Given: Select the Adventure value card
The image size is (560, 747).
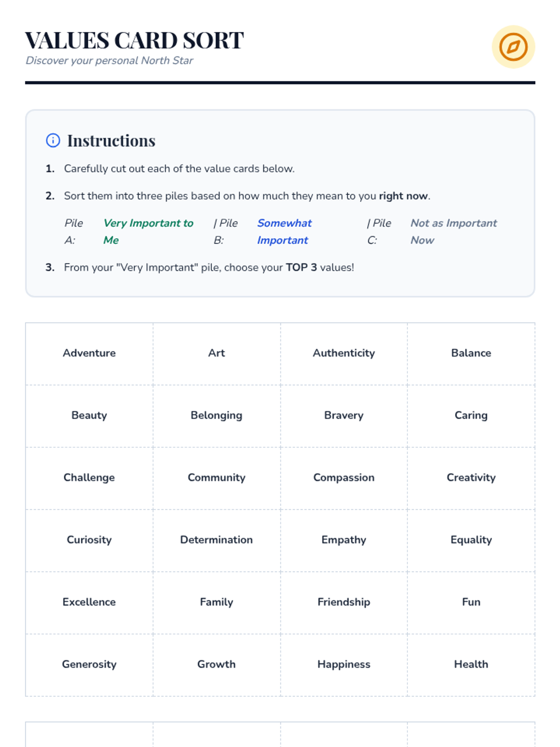Looking at the screenshot, I should (x=89, y=353).
